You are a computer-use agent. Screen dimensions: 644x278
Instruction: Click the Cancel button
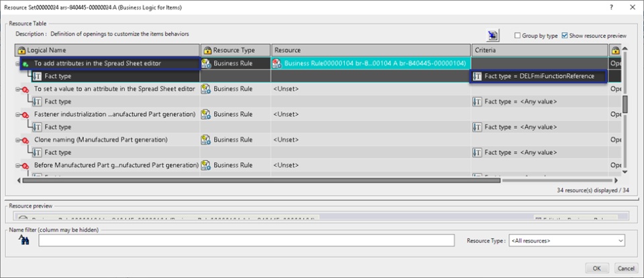pyautogui.click(x=627, y=268)
